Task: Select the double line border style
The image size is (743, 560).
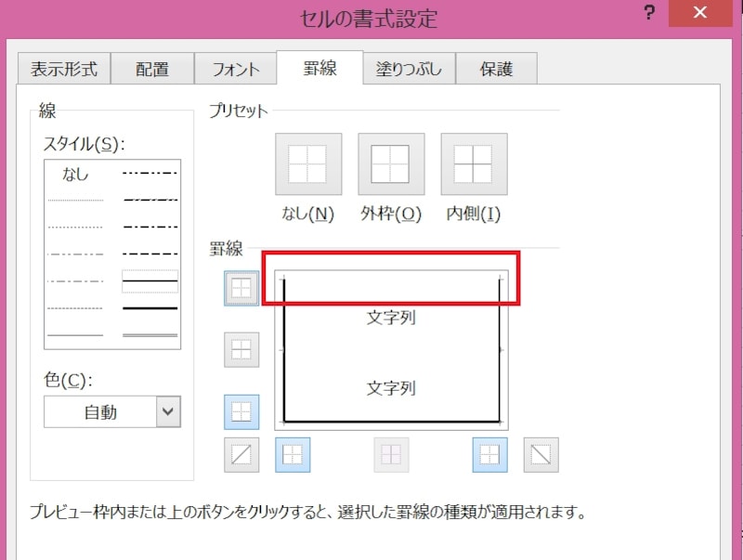Action: (x=150, y=334)
